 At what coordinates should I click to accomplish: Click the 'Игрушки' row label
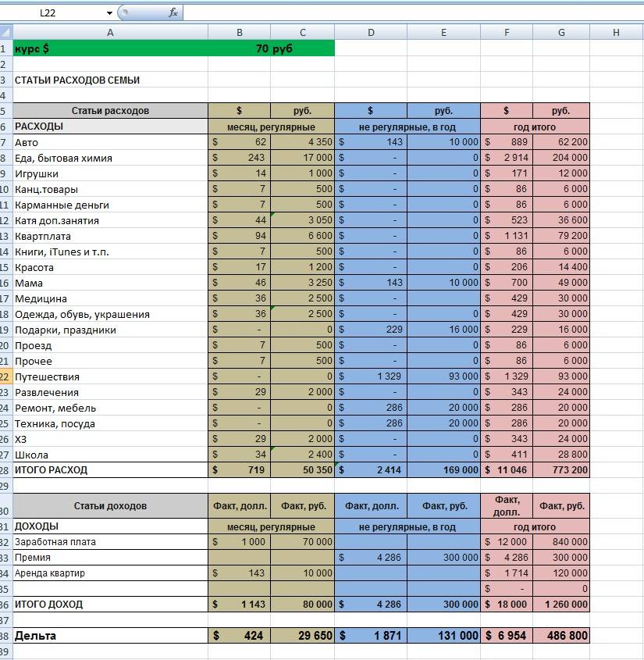(x=110, y=173)
